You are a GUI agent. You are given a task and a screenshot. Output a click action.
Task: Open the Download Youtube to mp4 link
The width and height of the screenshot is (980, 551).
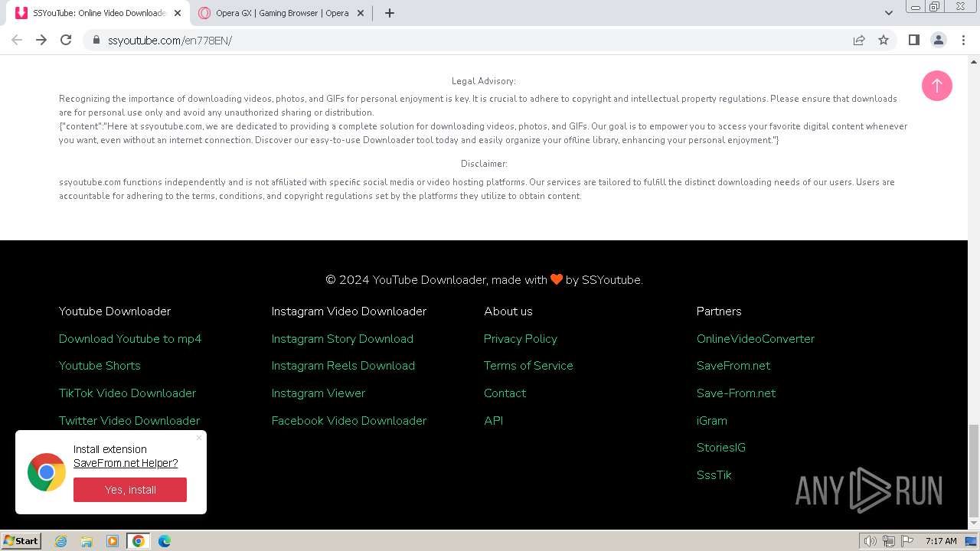tap(130, 339)
